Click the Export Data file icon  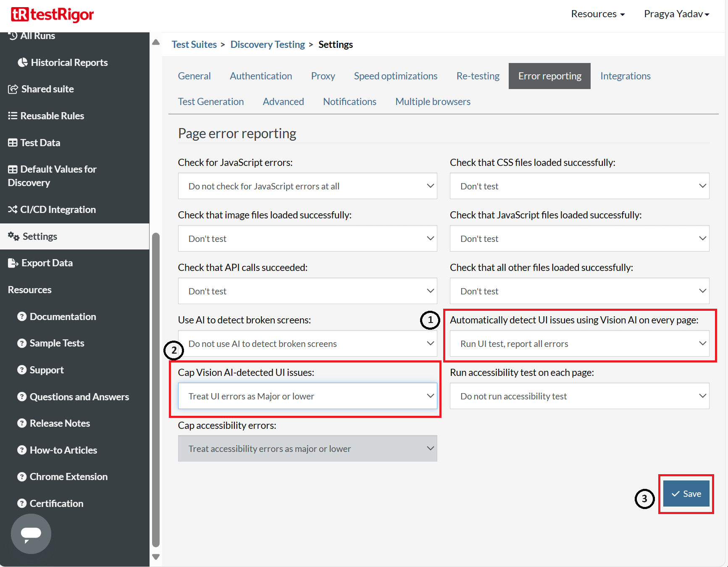tap(13, 263)
